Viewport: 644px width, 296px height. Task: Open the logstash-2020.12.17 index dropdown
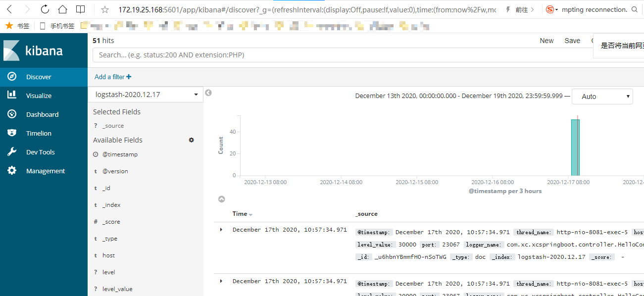146,94
